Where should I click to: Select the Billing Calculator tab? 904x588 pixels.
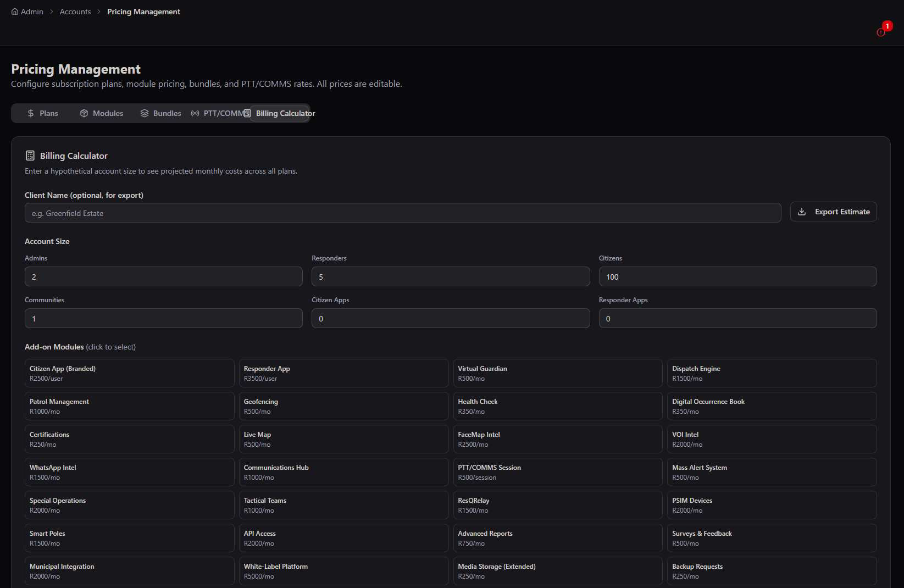coord(280,113)
